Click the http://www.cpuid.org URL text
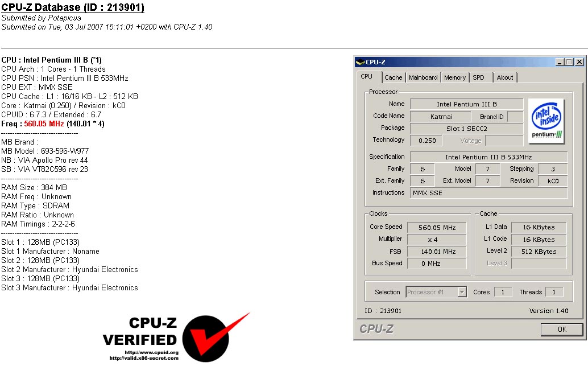Screen dimensions: 588x366 point(151,352)
